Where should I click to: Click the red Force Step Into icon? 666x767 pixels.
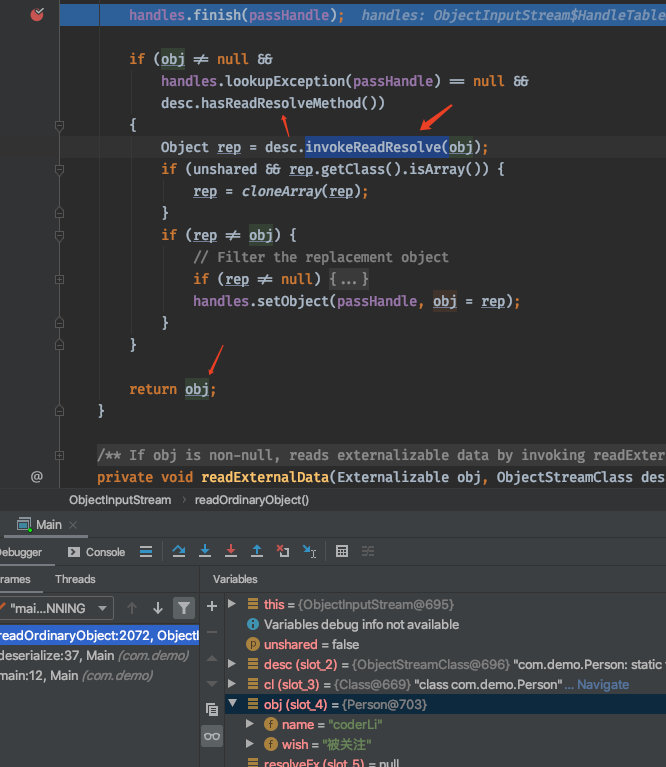231,551
